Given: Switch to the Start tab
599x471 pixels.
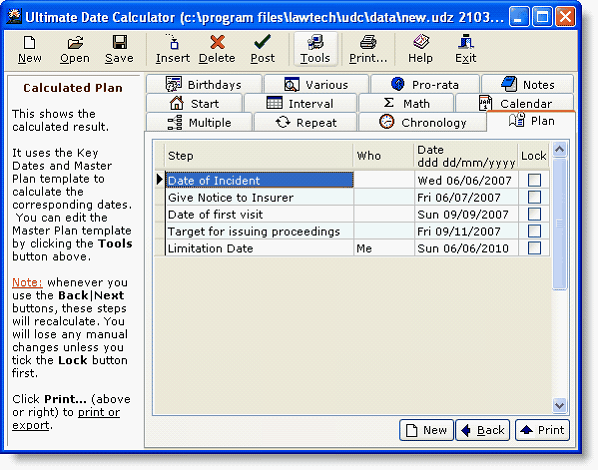Looking at the screenshot, I should point(194,103).
